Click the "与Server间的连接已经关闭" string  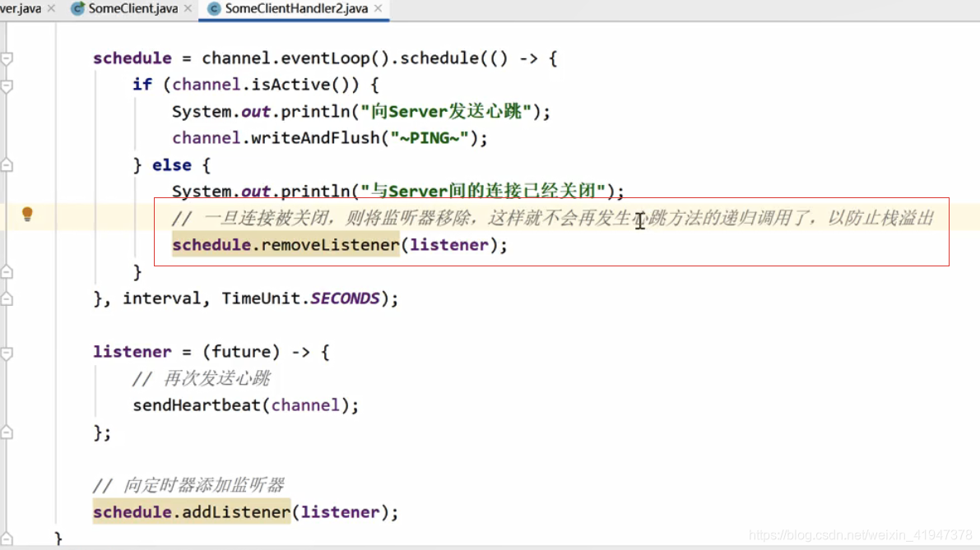tap(483, 191)
